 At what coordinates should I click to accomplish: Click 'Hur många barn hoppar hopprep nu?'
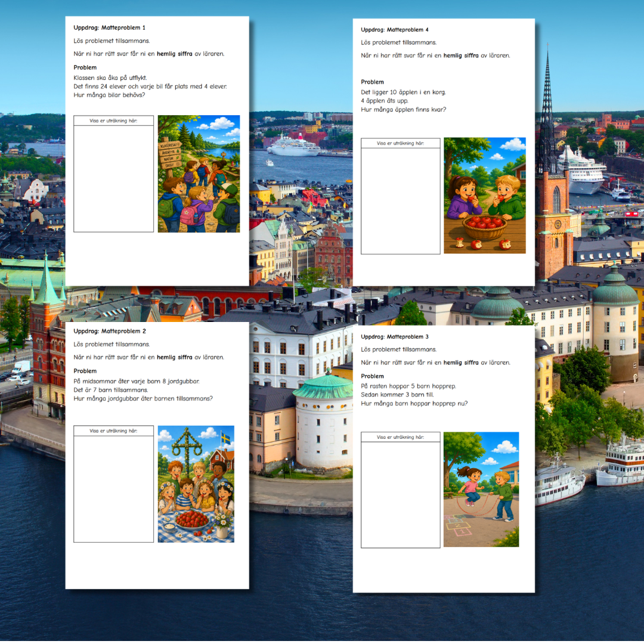click(x=414, y=404)
